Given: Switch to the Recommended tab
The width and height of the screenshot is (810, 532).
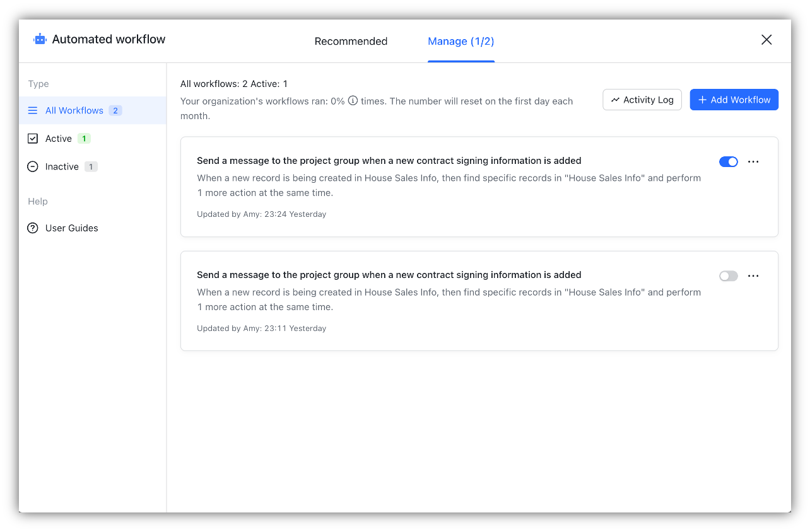Looking at the screenshot, I should click(x=351, y=41).
